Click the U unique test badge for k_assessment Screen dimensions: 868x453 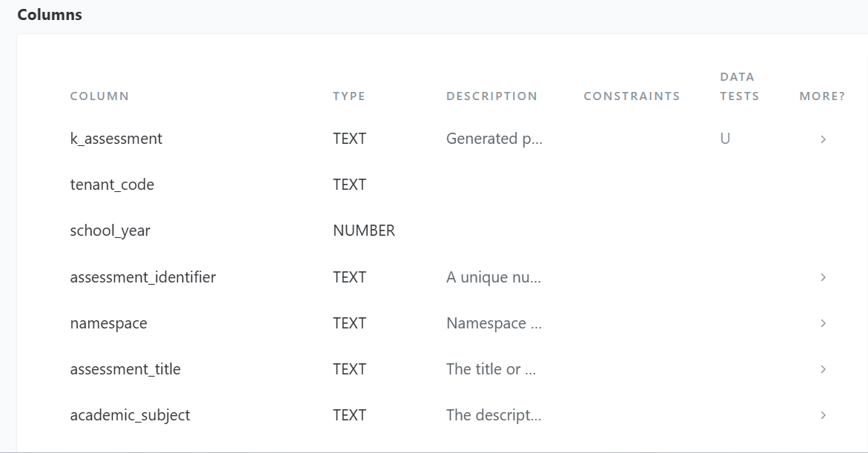coord(724,139)
